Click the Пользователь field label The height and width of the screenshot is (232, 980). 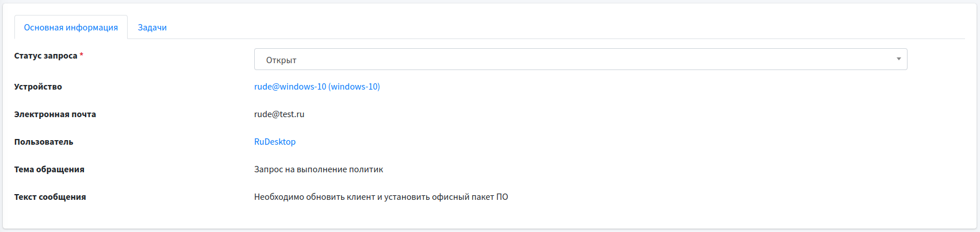tap(44, 142)
